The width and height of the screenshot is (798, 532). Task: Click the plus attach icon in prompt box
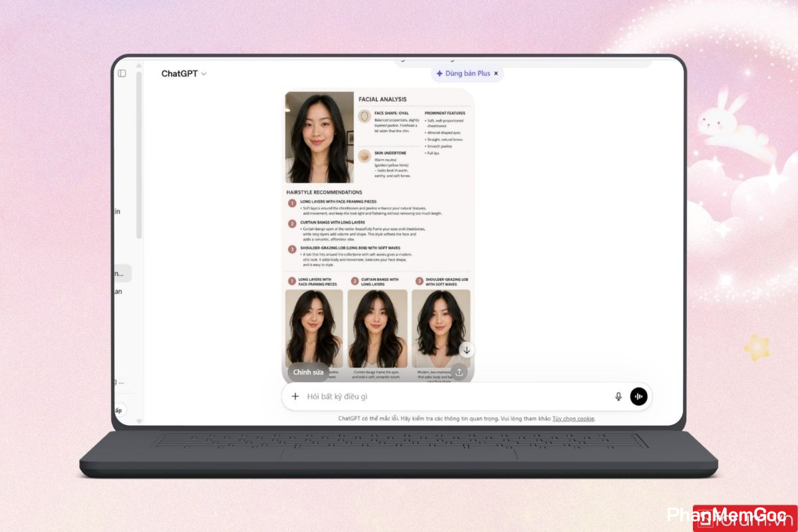click(x=295, y=396)
